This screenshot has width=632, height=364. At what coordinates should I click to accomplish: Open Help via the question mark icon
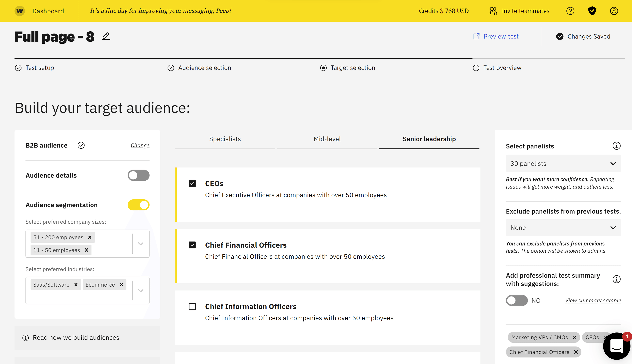pos(570,11)
